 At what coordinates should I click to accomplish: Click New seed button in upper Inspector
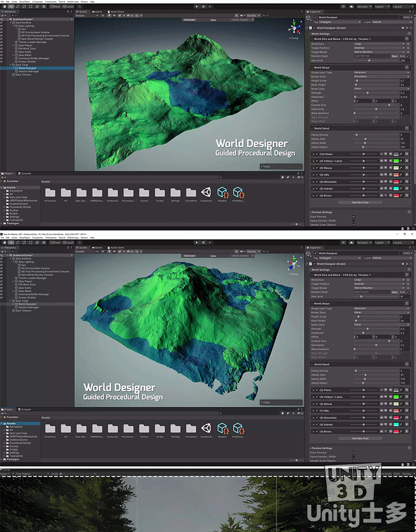(x=394, y=56)
